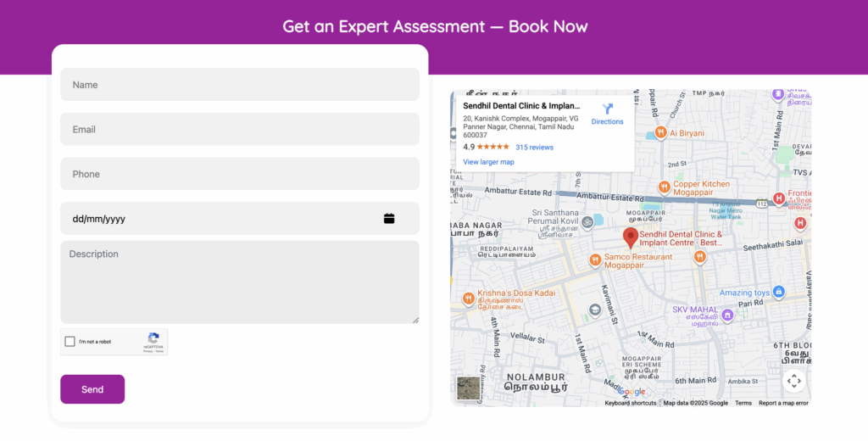Click the SKV Mahal venue marker
Viewport: 868px width, 441px height.
(727, 315)
